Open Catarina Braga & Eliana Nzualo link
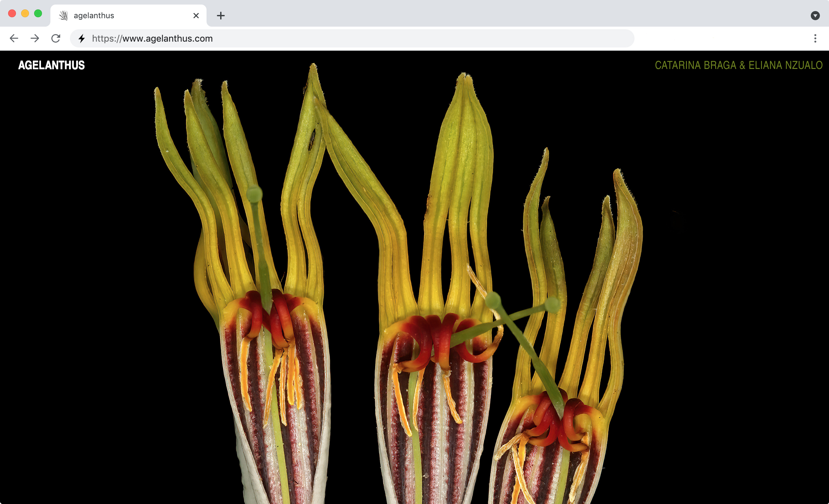Screen dimensions: 829x504 coord(739,65)
